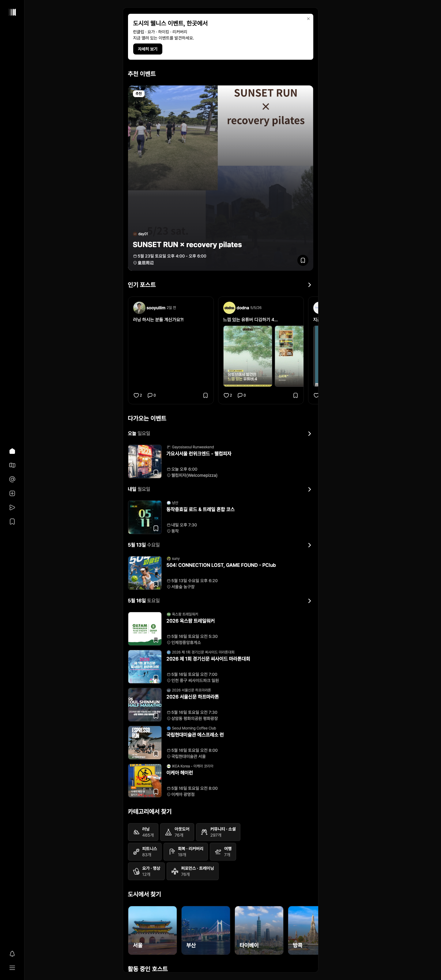Open the Seoul Shinmun Half Marathon thumbnail
Screen dimensions: 441x980
click(145, 705)
